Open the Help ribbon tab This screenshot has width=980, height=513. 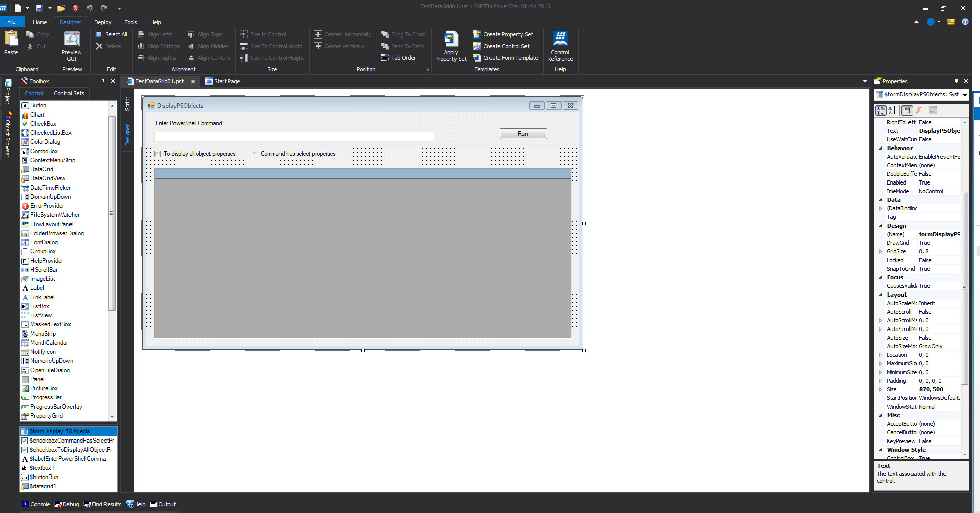click(155, 22)
